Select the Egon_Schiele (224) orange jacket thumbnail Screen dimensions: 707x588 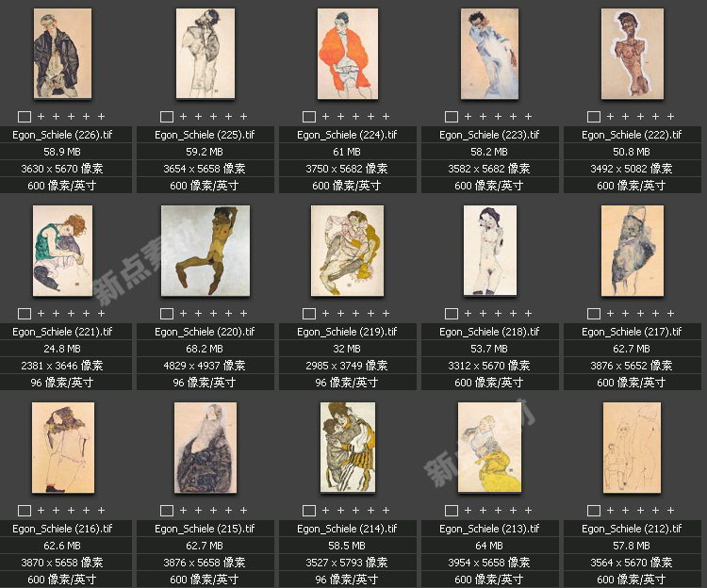pyautogui.click(x=348, y=54)
